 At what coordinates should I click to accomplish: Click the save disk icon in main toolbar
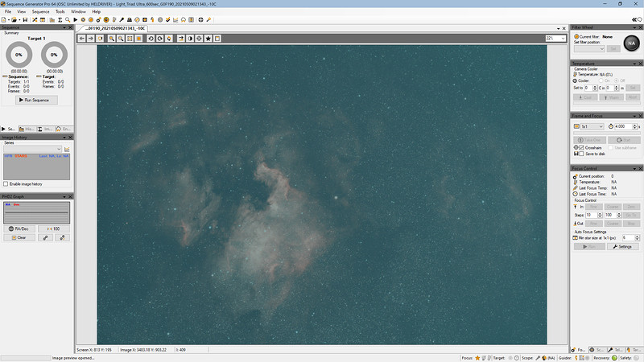coord(25,19)
